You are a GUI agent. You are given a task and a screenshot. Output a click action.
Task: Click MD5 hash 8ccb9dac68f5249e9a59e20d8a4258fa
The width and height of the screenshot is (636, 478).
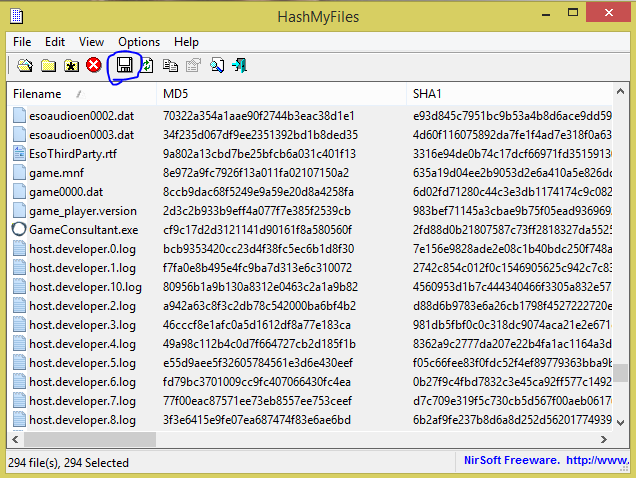(258, 192)
